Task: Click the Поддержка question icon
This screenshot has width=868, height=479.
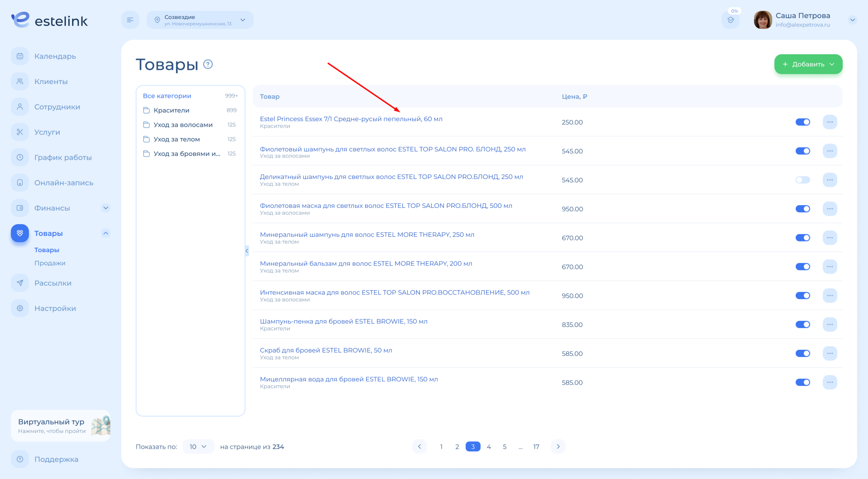Action: pyautogui.click(x=20, y=459)
